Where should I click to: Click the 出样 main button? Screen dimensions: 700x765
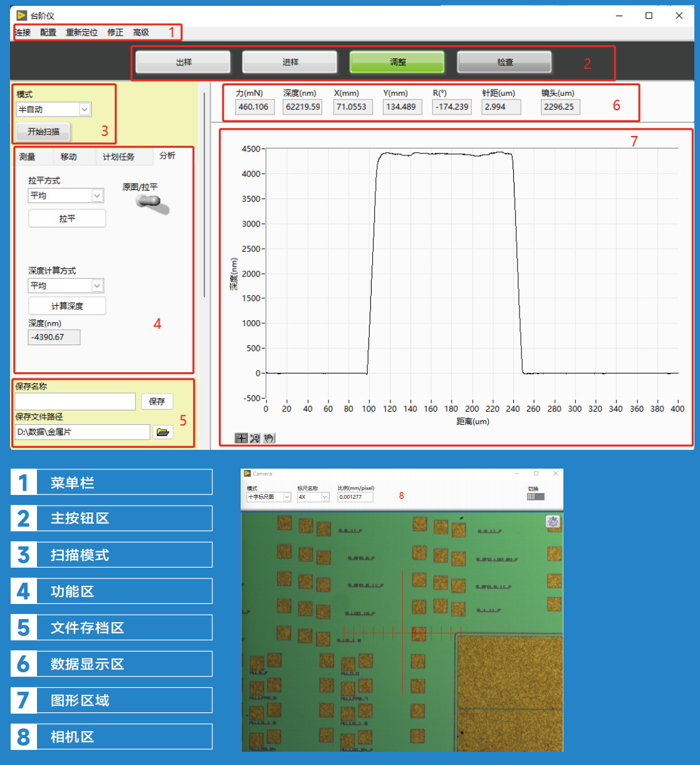pos(183,62)
